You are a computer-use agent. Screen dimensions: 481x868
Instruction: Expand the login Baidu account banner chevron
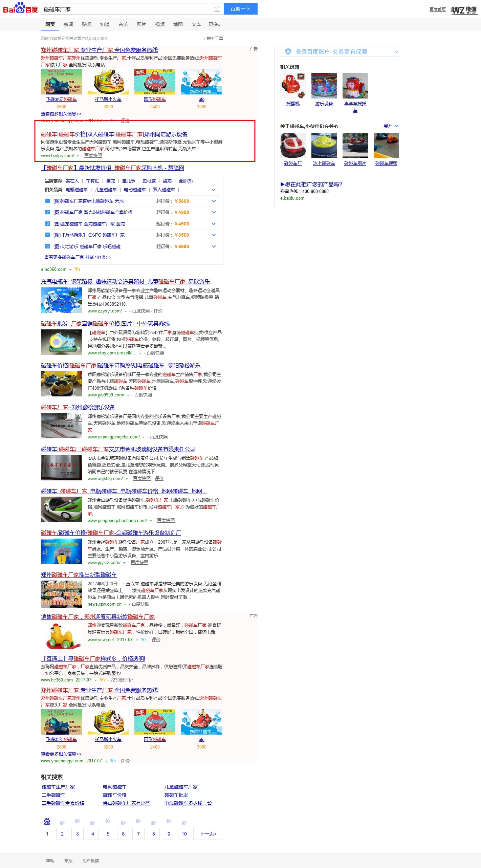click(x=396, y=52)
